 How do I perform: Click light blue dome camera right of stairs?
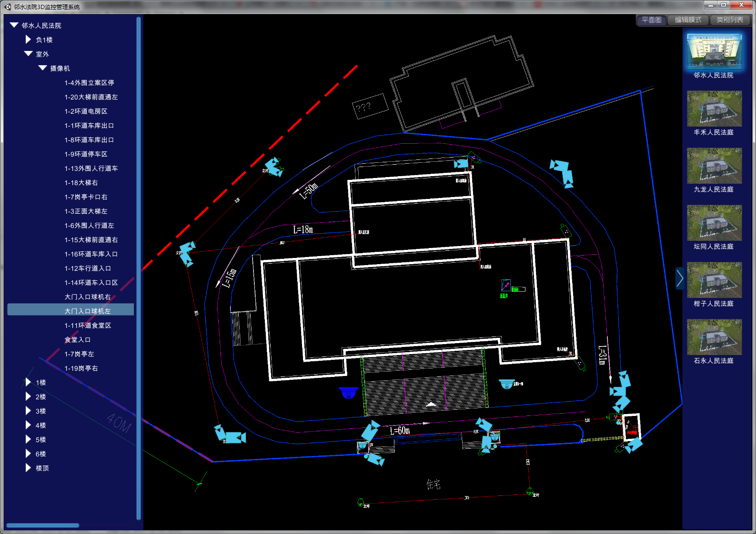click(x=506, y=384)
